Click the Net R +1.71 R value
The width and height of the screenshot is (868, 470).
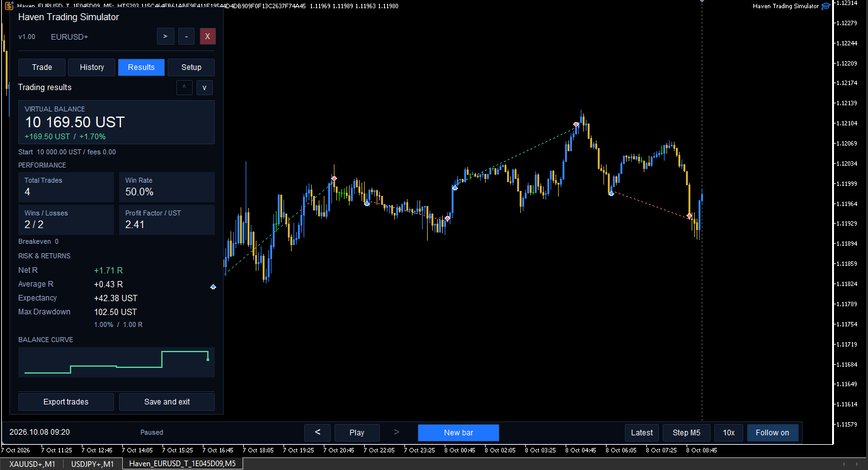[108, 270]
